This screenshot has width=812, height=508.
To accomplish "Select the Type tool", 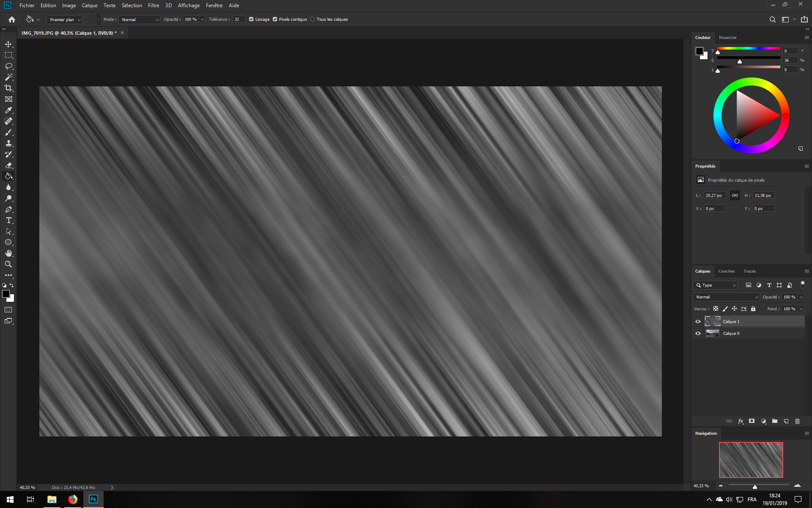I will tap(8, 220).
